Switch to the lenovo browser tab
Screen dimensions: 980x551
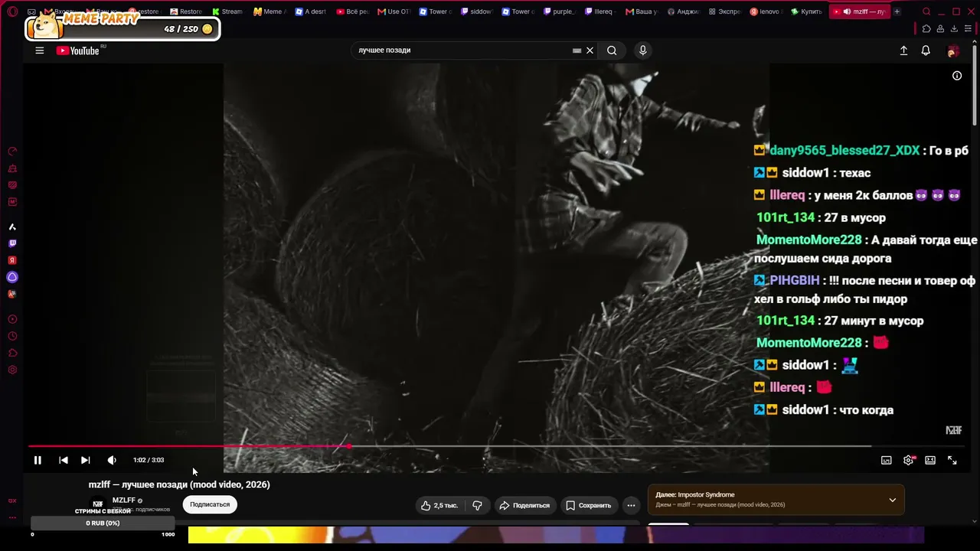coord(765,11)
